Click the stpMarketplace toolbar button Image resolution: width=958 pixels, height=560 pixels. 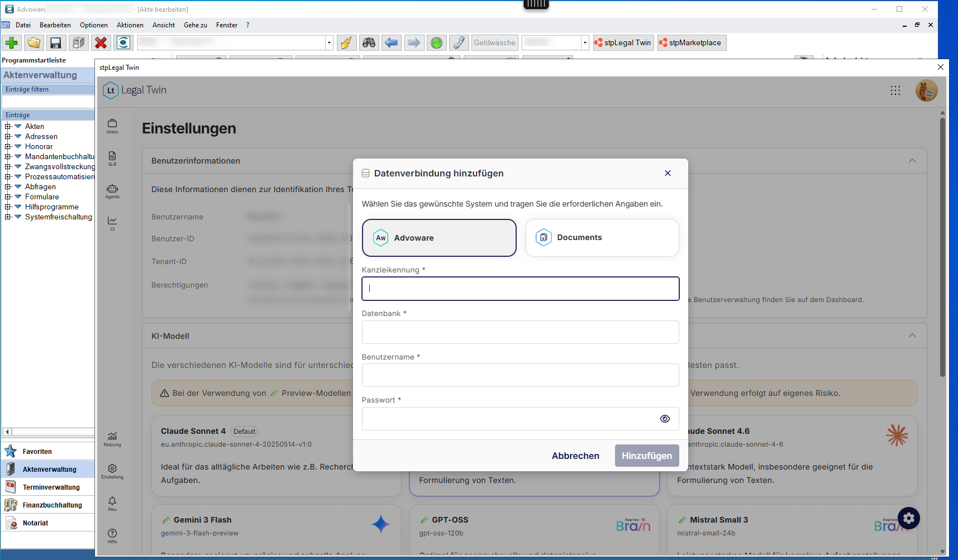click(x=692, y=43)
